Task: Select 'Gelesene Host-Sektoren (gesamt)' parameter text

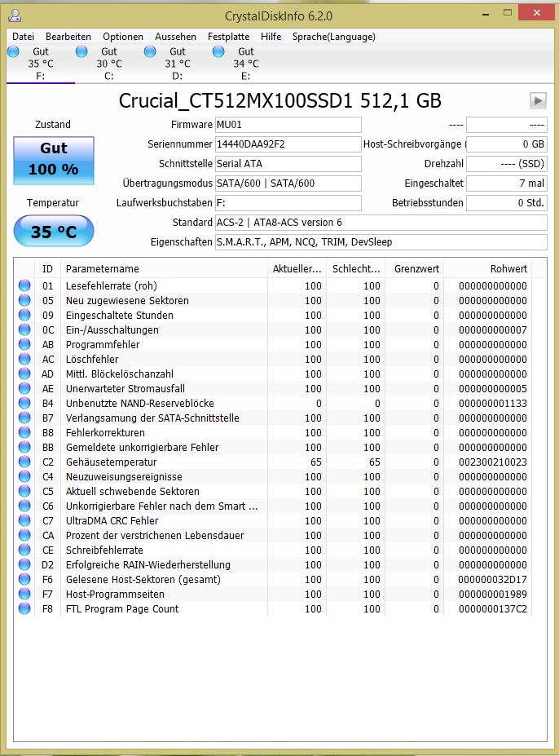Action: [143, 580]
